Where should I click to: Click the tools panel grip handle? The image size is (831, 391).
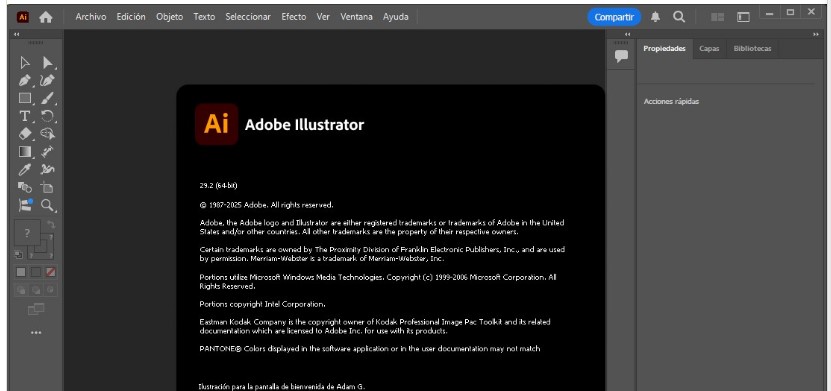pyautogui.click(x=36, y=42)
